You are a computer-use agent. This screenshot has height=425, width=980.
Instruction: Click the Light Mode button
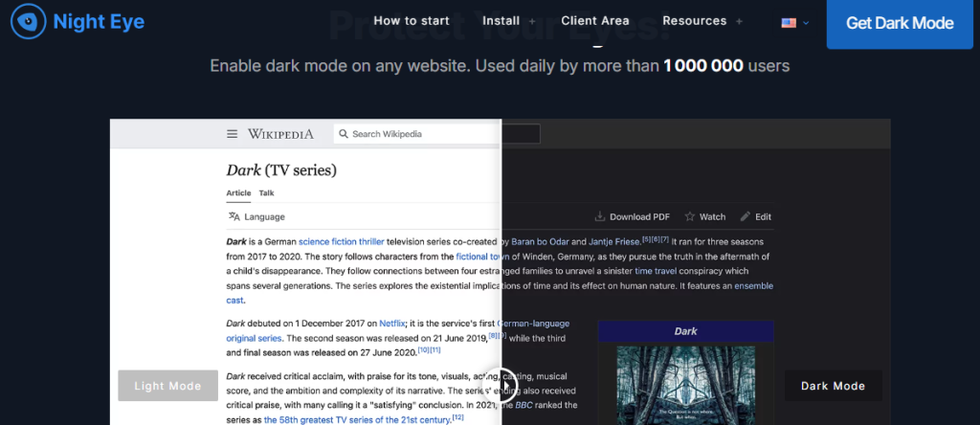(x=168, y=386)
